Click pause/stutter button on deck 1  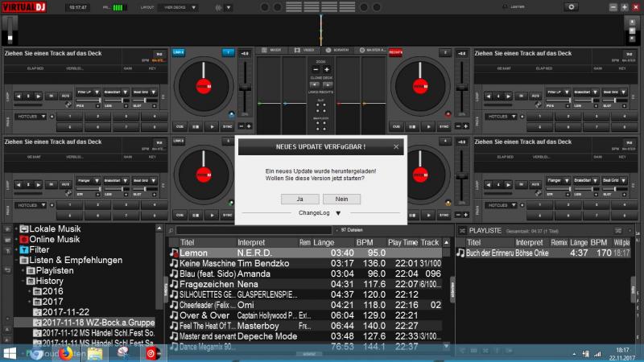pos(196,127)
